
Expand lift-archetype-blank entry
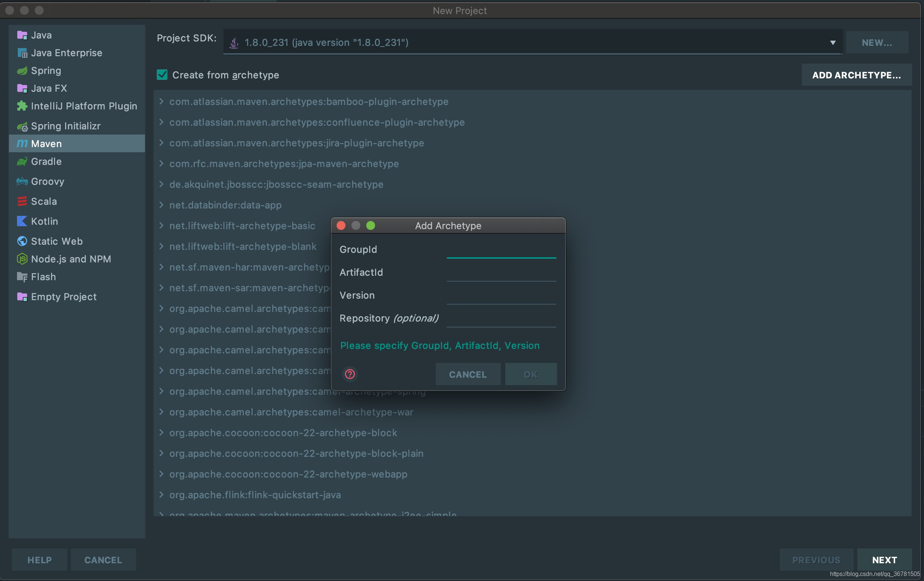point(161,247)
